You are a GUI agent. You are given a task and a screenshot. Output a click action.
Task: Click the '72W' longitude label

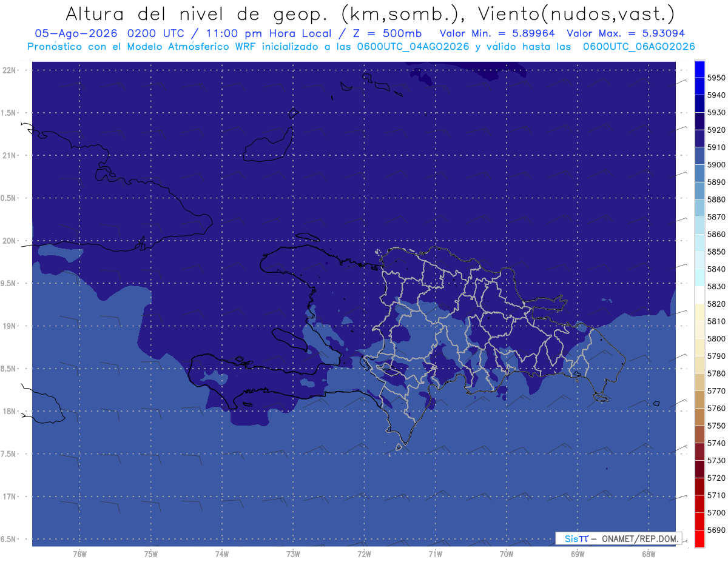(x=364, y=554)
